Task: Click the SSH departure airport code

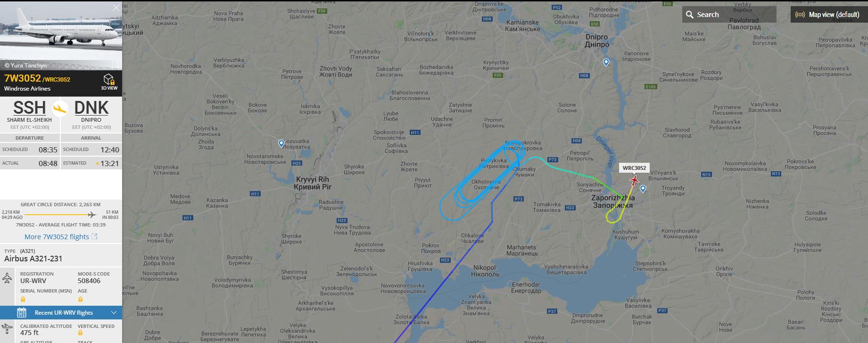Action: [29, 108]
